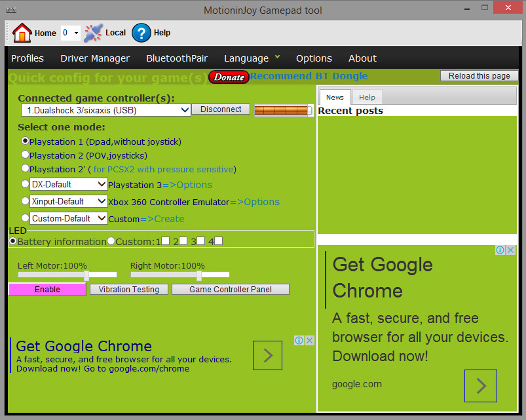This screenshot has height=420, width=526.
Task: Open the Profiles menu
Action: (x=28, y=58)
